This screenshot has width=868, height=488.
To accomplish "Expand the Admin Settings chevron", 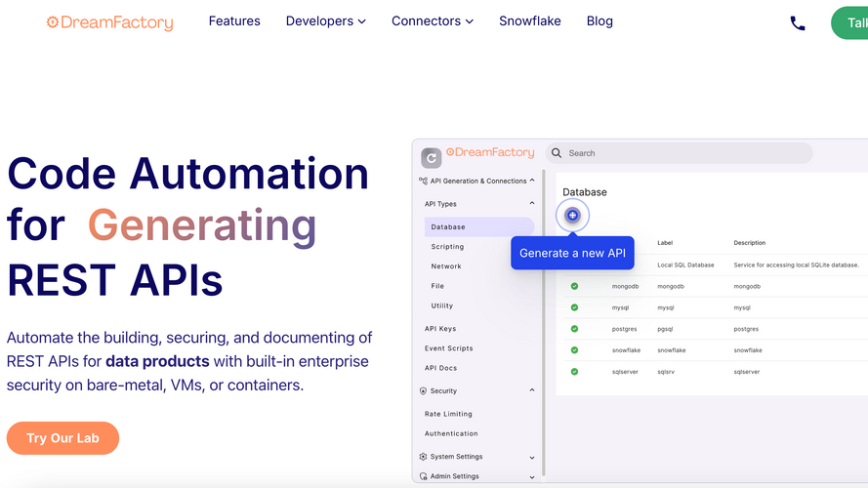I will [x=531, y=477].
